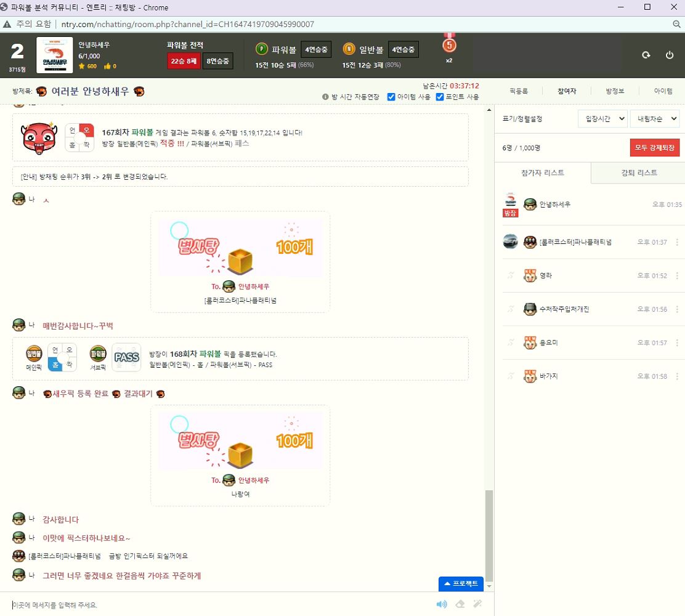Screen dimensions: 685x616
Task: Click the info icon beside 방 시간 자동연장
Action: pos(326,97)
